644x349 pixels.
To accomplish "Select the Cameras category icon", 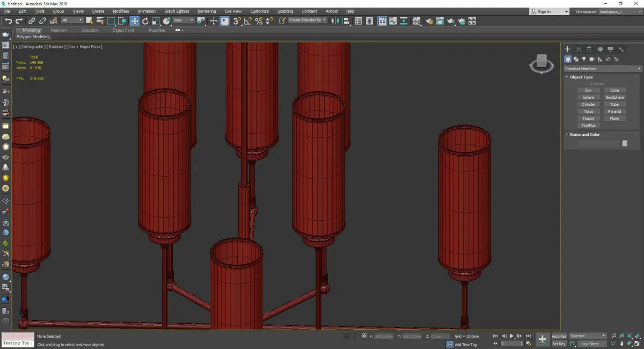I will pyautogui.click(x=591, y=59).
